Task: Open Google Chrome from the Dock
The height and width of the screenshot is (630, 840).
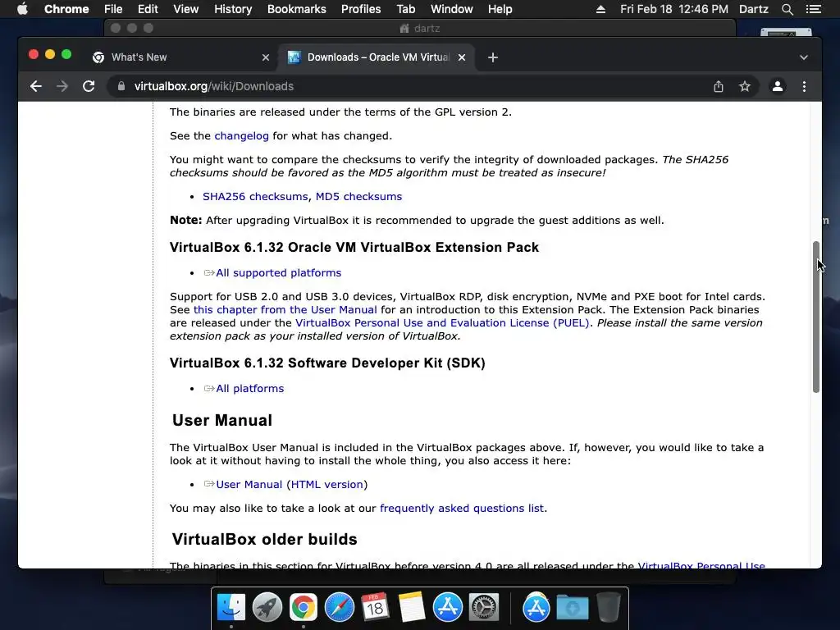Action: point(304,608)
